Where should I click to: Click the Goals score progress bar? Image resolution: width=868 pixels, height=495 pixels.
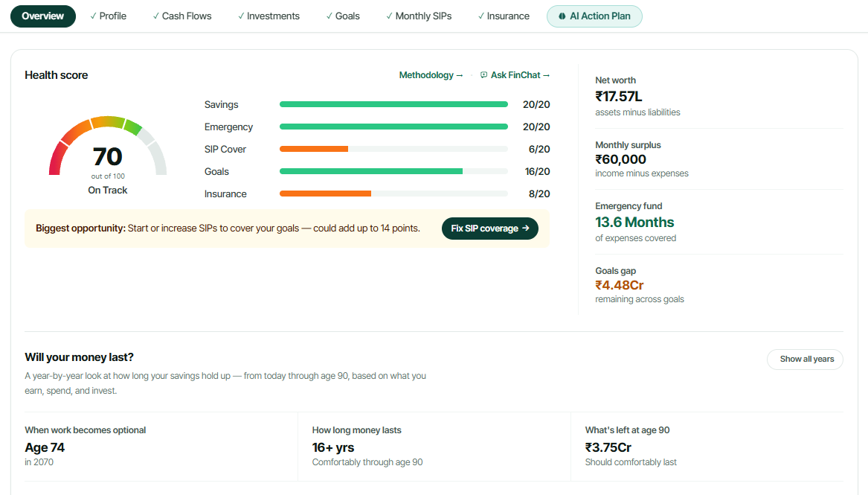pos(393,171)
